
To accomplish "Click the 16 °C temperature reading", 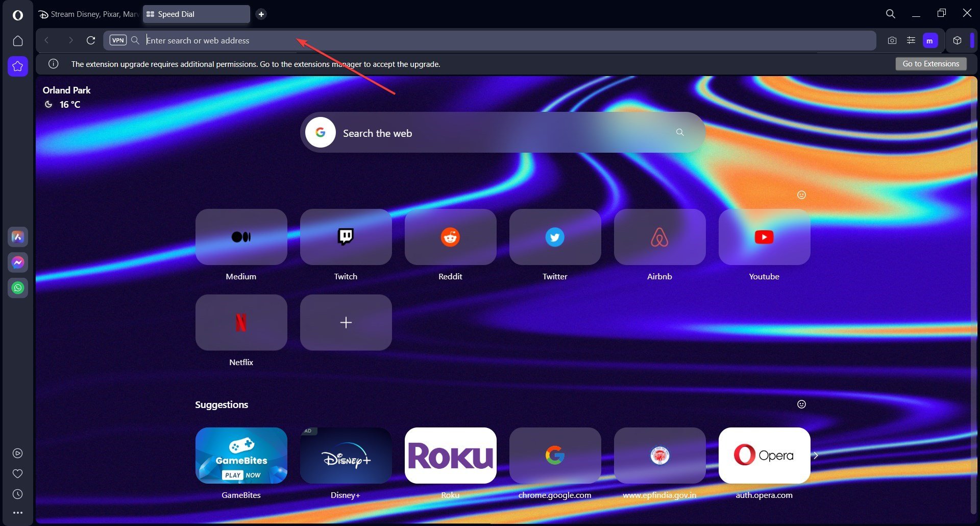I will 70,105.
